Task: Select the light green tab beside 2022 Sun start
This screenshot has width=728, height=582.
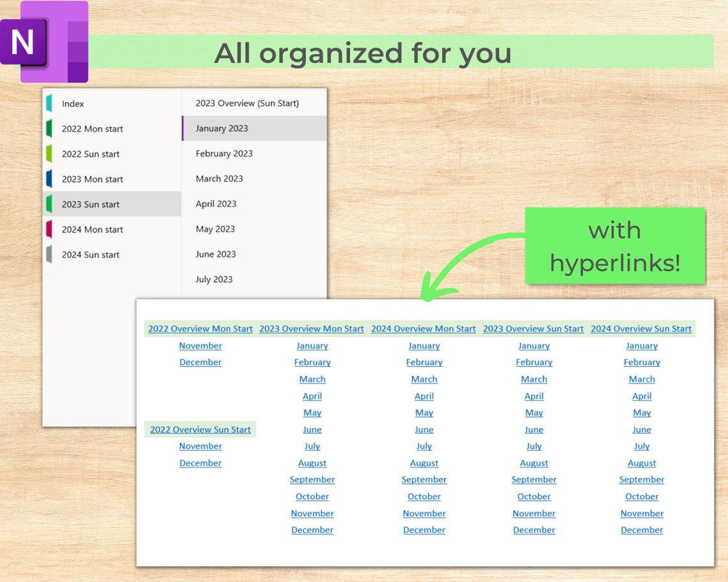Action: 49,154
